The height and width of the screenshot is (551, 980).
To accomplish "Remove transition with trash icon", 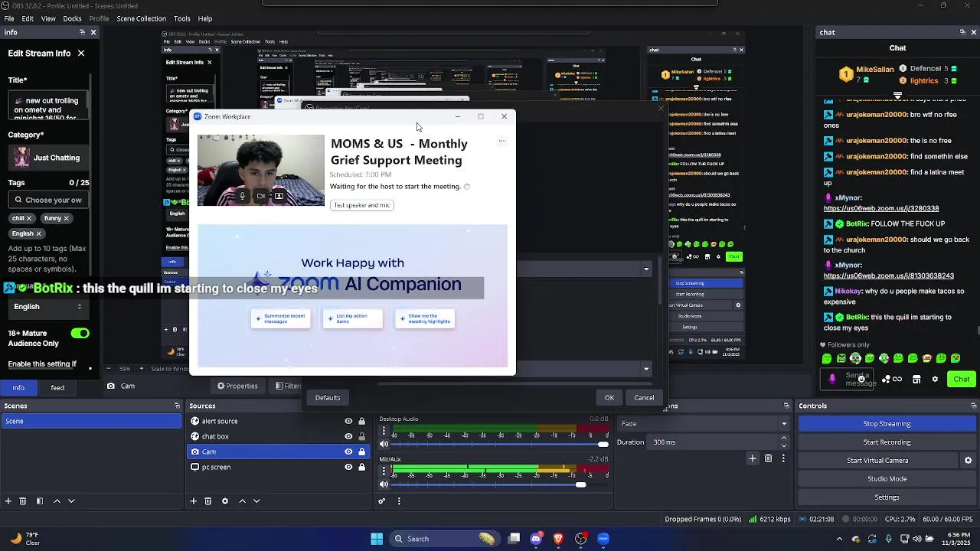I will 769,458.
